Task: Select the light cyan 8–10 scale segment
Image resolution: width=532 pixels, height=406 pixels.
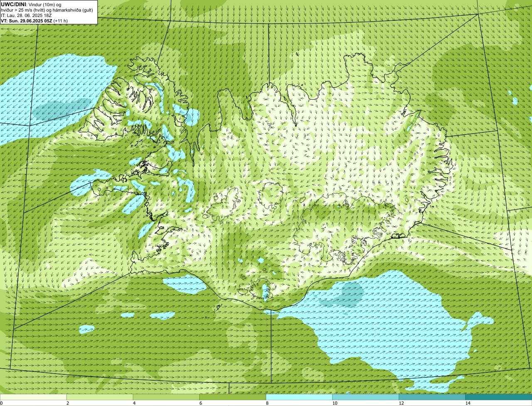Action: pyautogui.click(x=299, y=397)
